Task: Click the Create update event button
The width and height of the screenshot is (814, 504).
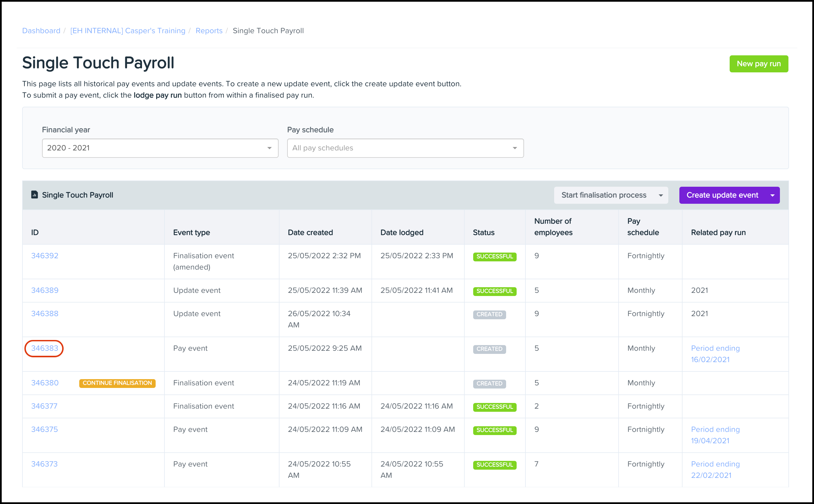Action: click(x=729, y=194)
